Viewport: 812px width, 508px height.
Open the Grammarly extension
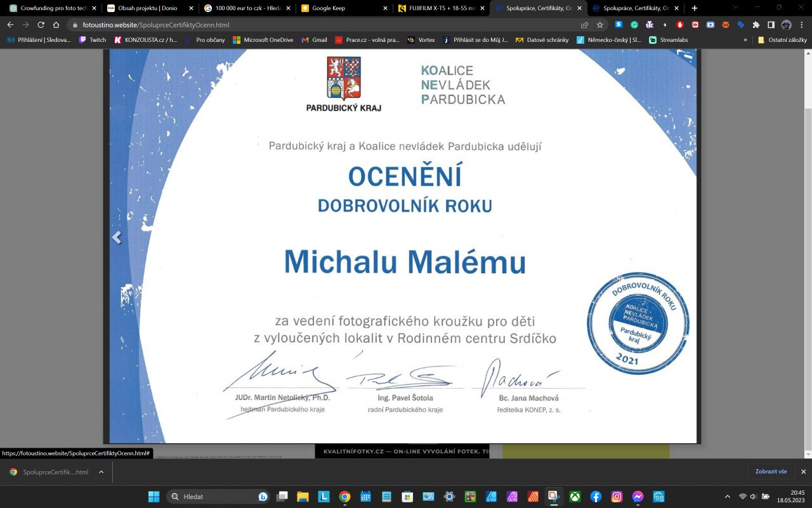tap(634, 25)
